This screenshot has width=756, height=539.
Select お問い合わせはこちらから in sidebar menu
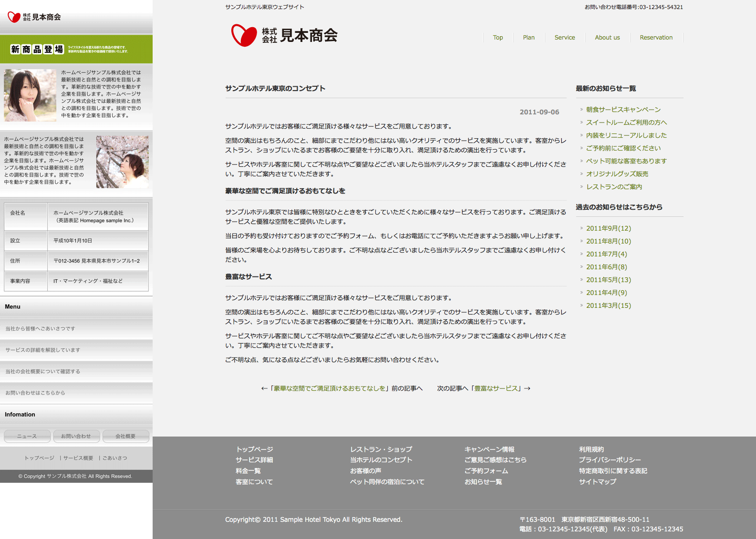point(35,393)
